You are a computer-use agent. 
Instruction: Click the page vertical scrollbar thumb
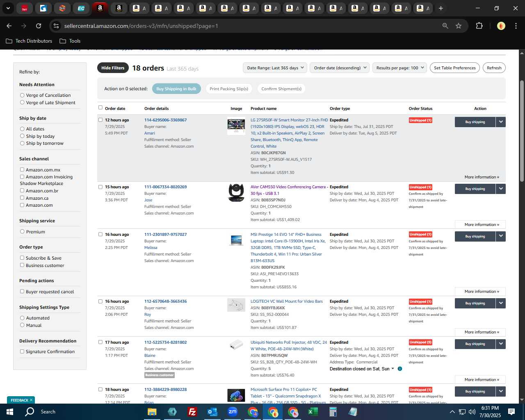pos(522,131)
